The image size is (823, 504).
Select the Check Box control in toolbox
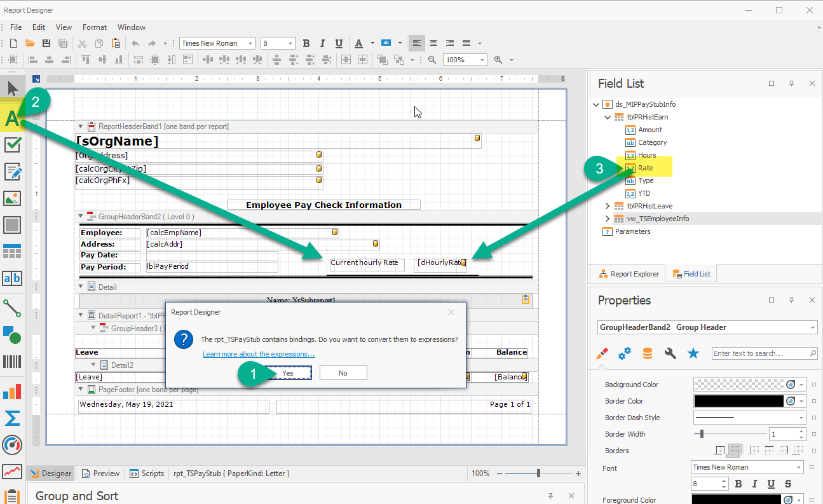[12, 145]
